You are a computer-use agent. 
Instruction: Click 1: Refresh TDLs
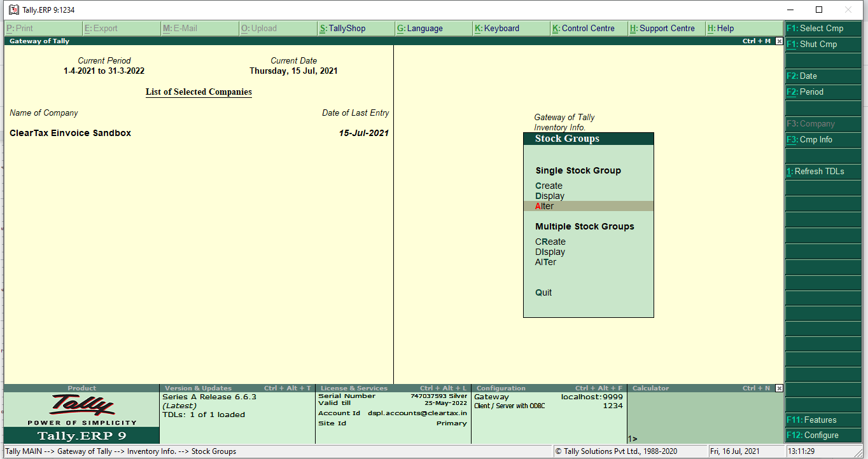tap(823, 171)
